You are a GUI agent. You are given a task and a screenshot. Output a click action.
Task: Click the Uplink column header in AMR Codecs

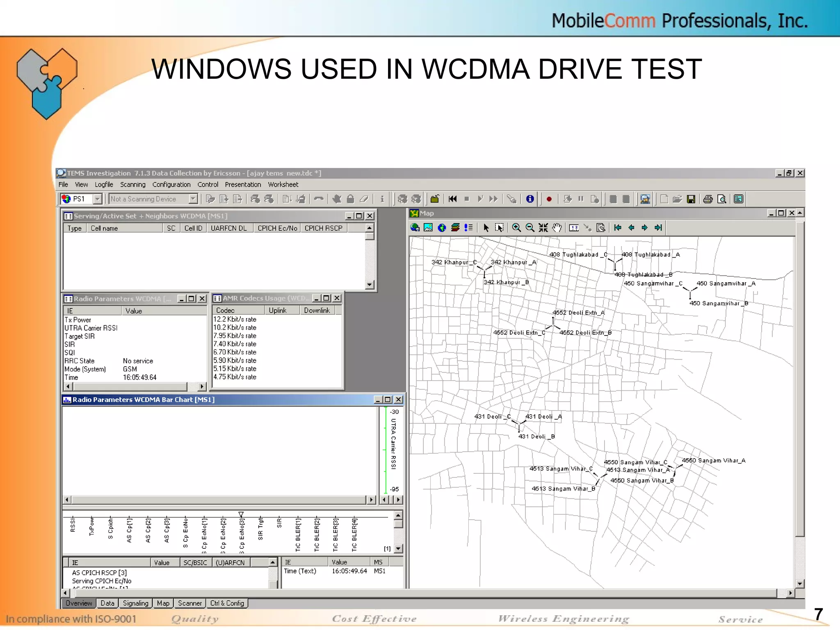click(282, 310)
